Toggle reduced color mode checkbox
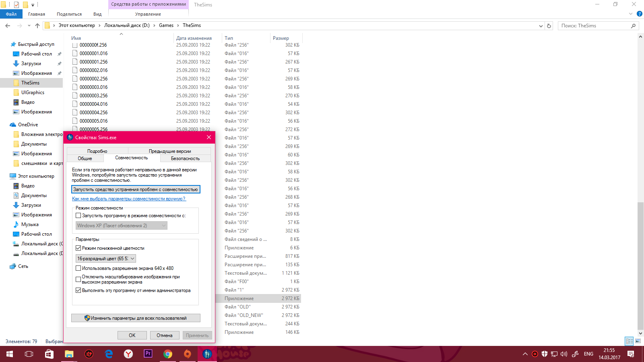The width and height of the screenshot is (644, 362). tap(78, 248)
